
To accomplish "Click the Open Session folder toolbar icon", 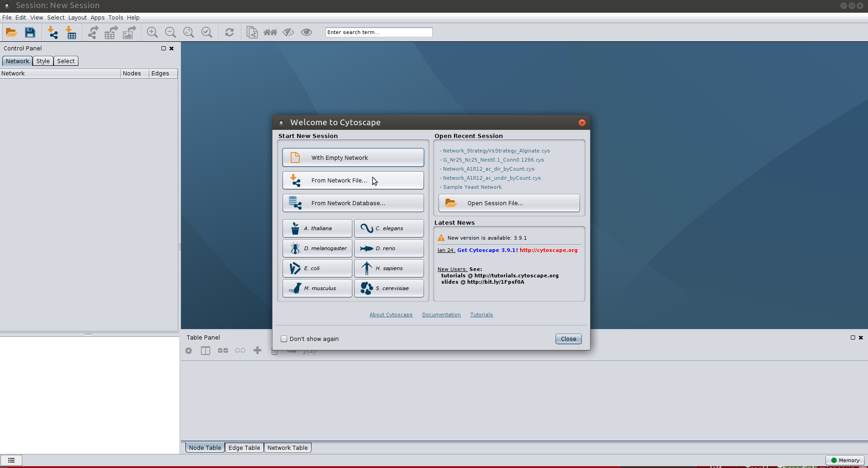I will coord(11,32).
